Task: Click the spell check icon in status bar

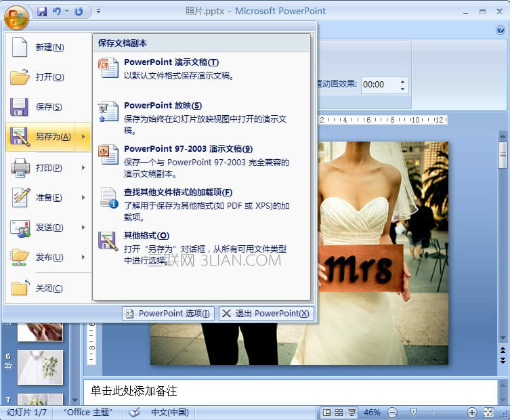Action: [x=134, y=412]
